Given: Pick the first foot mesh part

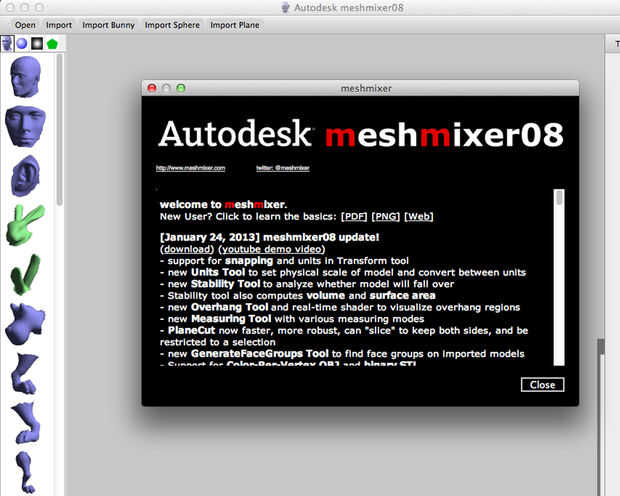Looking at the screenshot, I should (25, 374).
